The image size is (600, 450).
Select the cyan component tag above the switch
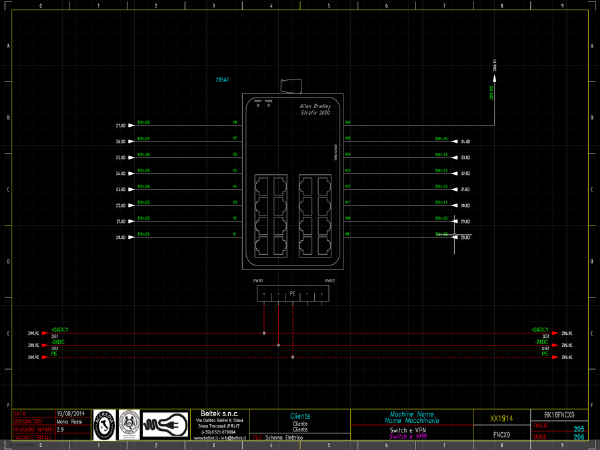coord(222,80)
